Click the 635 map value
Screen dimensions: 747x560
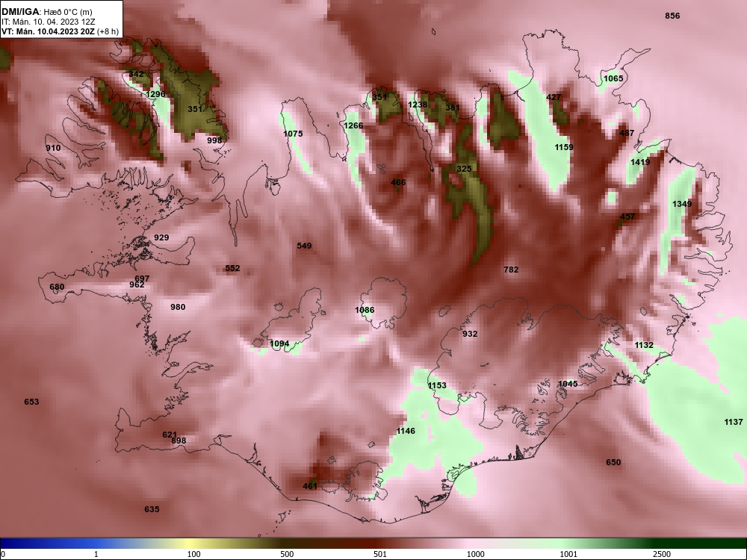point(152,509)
